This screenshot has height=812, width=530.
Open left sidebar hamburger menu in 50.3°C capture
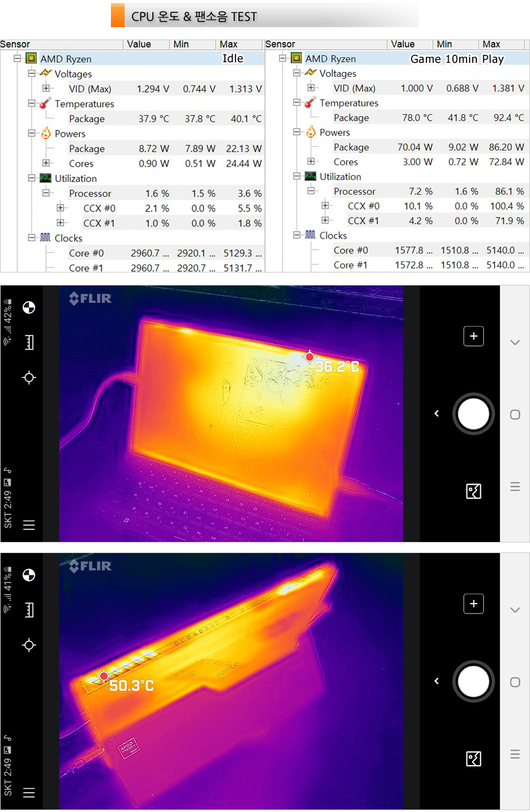click(x=29, y=793)
